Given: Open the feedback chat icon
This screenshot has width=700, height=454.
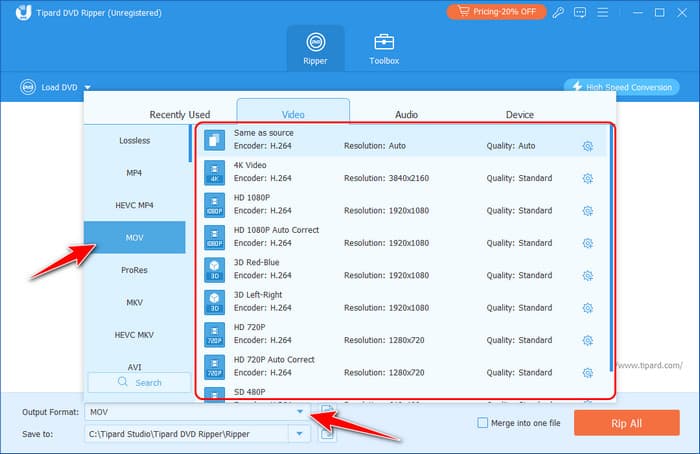Looking at the screenshot, I should click(x=580, y=12).
